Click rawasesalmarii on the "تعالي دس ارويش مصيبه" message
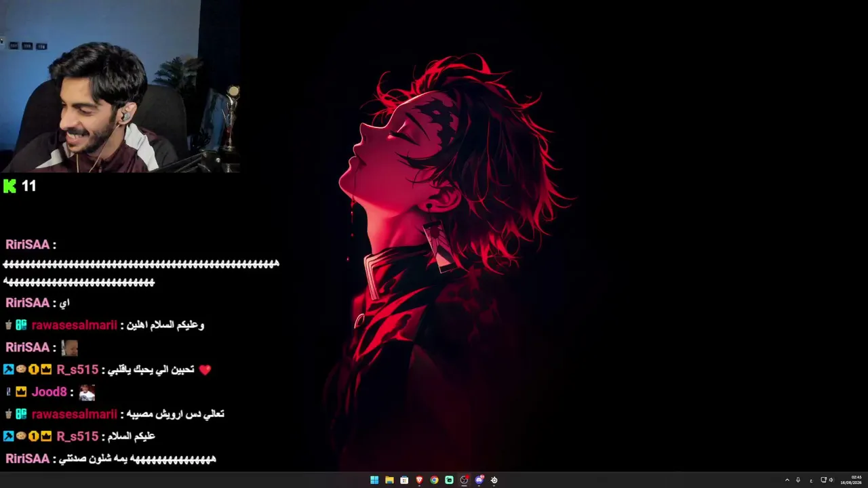 pyautogui.click(x=74, y=414)
